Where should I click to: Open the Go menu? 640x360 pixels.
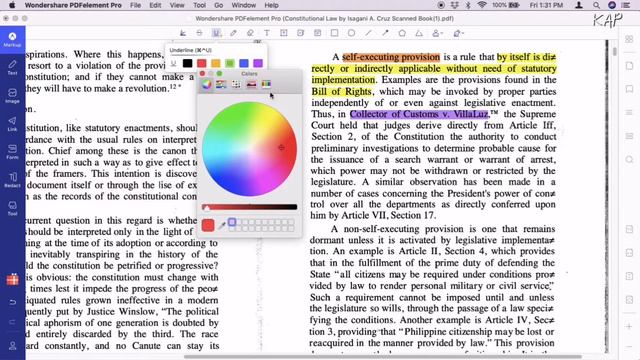click(x=219, y=5)
